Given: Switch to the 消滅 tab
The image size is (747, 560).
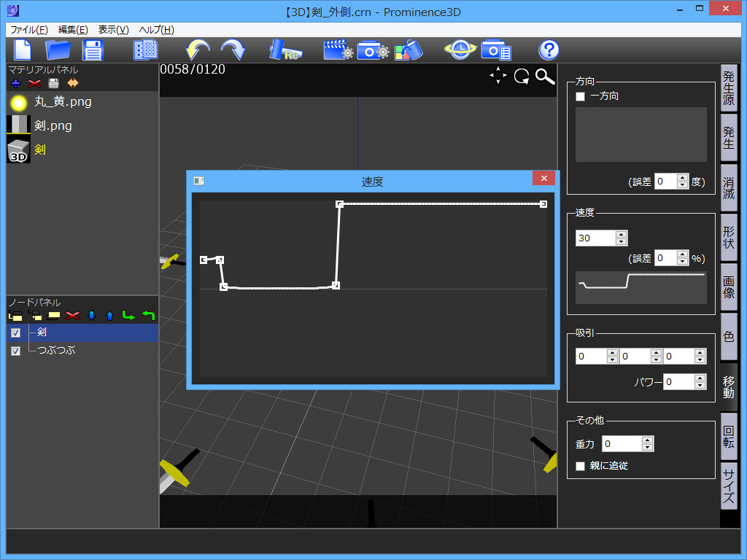Looking at the screenshot, I should tap(729, 187).
